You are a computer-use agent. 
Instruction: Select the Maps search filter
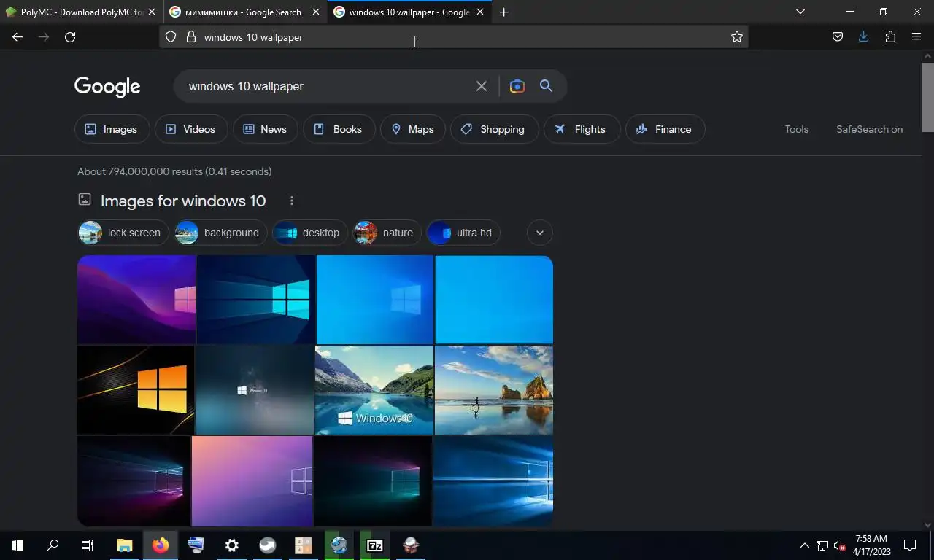coord(413,129)
